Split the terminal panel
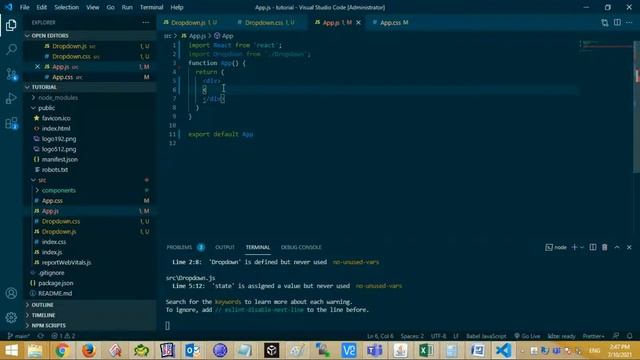The width and height of the screenshot is (640, 360). click(x=593, y=247)
